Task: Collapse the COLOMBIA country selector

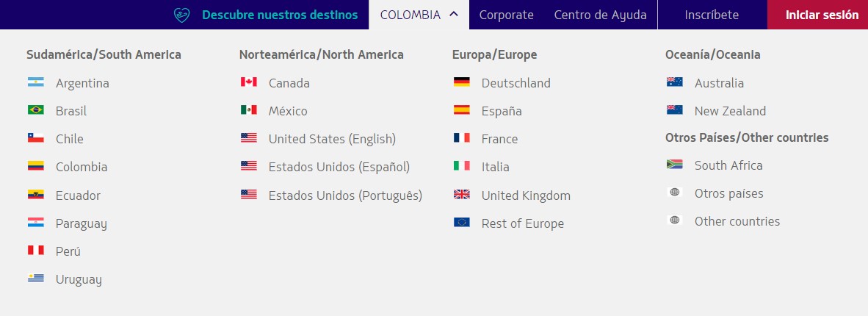Action: click(x=419, y=15)
